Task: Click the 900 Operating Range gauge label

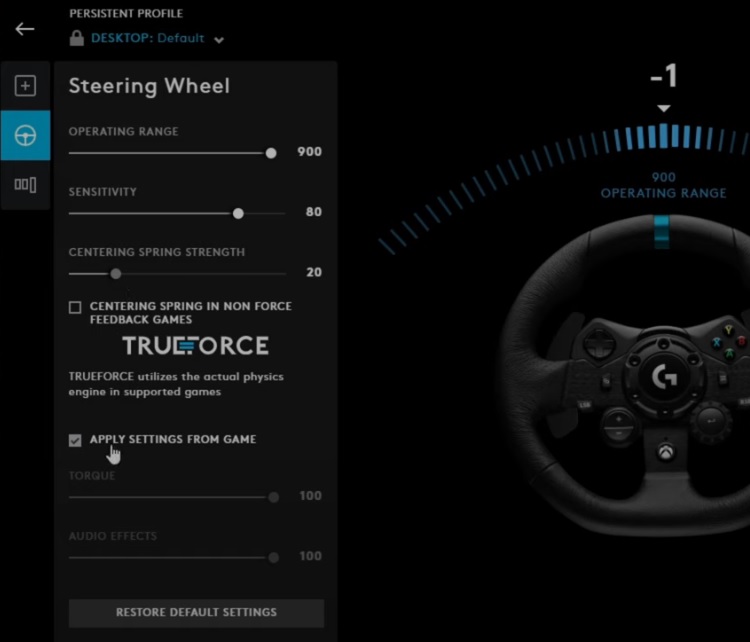Action: pyautogui.click(x=663, y=186)
